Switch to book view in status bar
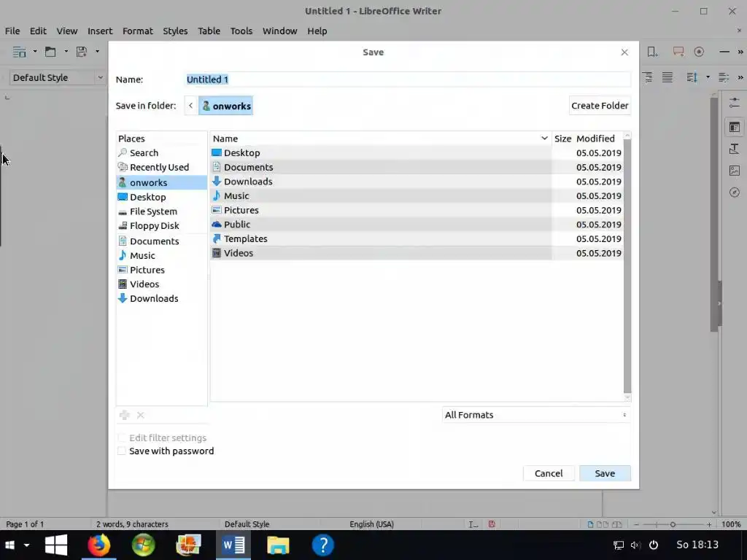The image size is (747, 560). (x=617, y=524)
